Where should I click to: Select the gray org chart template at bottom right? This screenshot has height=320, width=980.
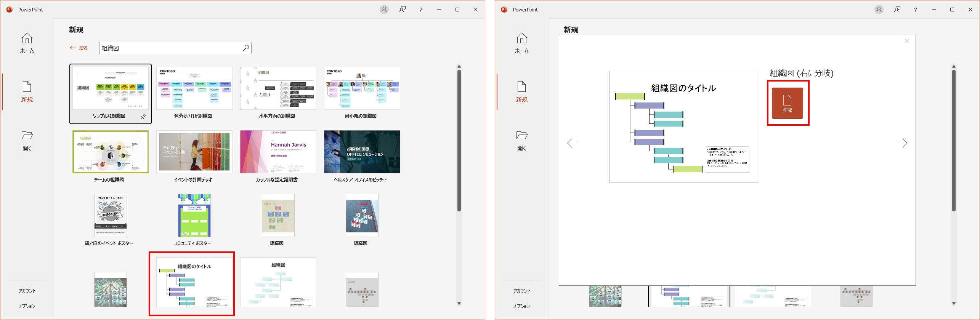click(x=362, y=290)
